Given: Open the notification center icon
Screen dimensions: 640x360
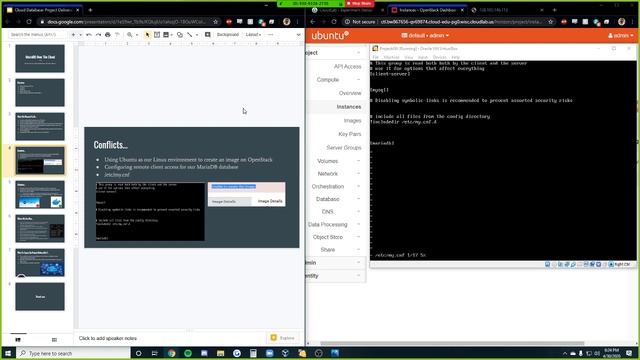Looking at the screenshot, I should 629,353.
